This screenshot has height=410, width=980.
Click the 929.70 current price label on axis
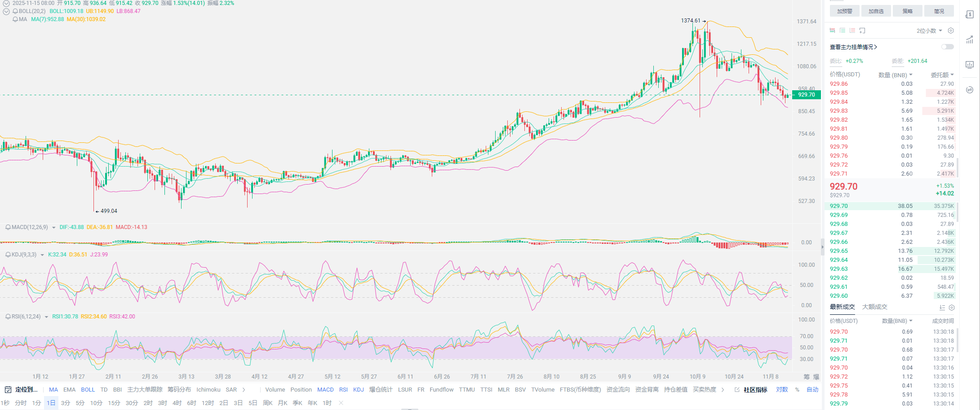[x=807, y=95]
